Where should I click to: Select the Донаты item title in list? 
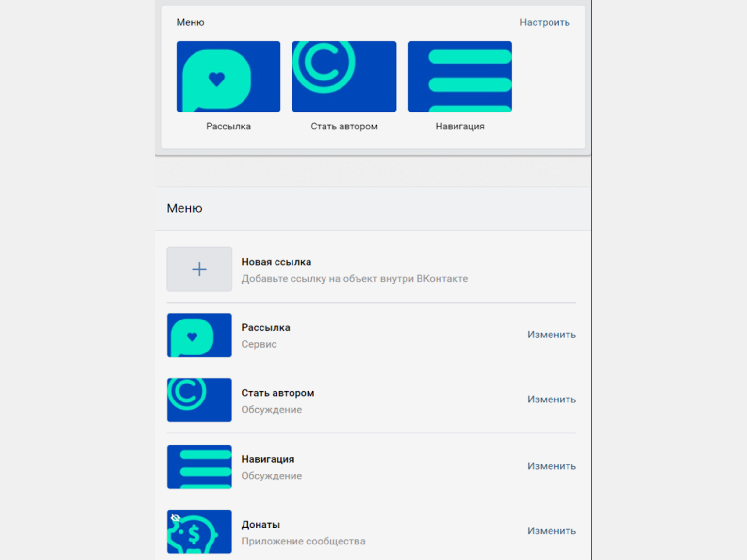(x=260, y=525)
